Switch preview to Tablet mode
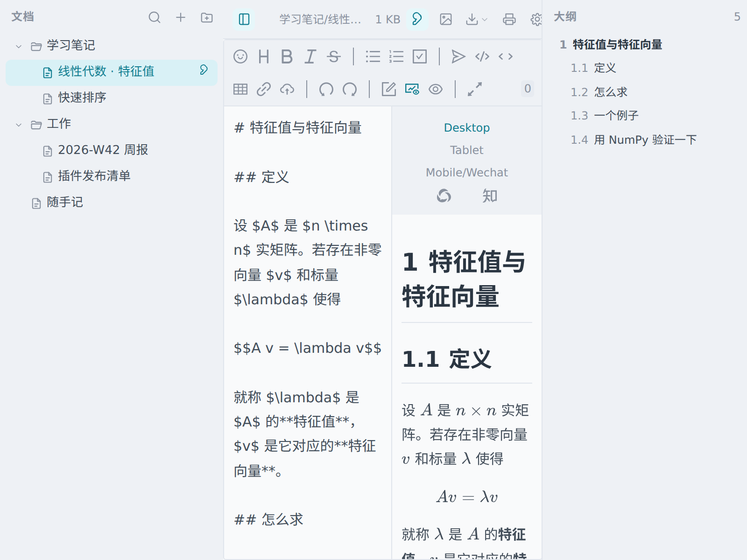This screenshot has height=560, width=747. click(467, 150)
